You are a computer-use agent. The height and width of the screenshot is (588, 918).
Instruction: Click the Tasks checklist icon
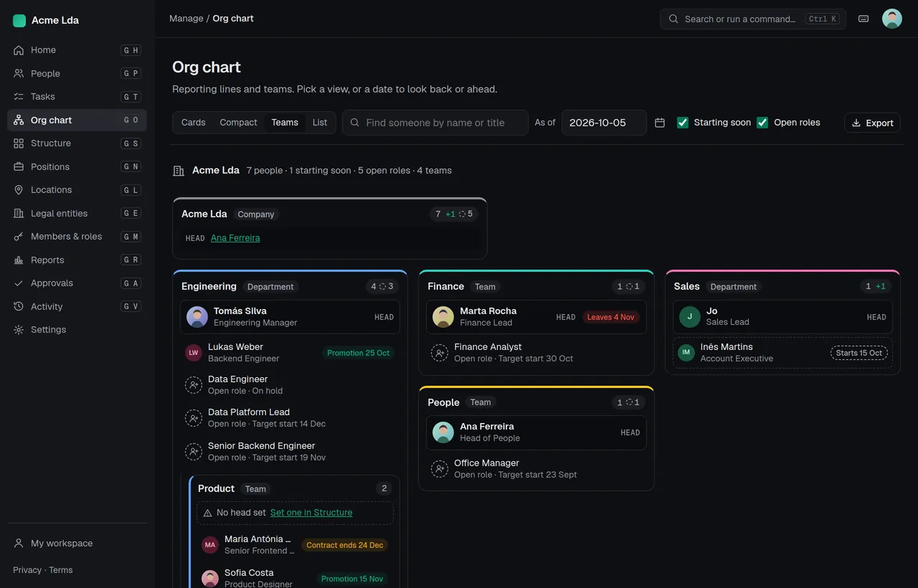click(19, 97)
